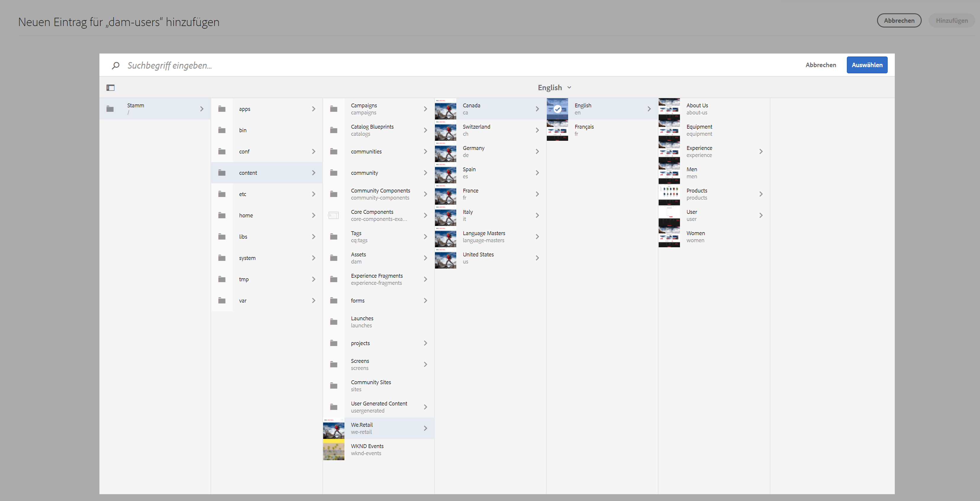Screen dimensions: 980x501
Task: Toggle the content tree rail icon
Action: coord(110,88)
